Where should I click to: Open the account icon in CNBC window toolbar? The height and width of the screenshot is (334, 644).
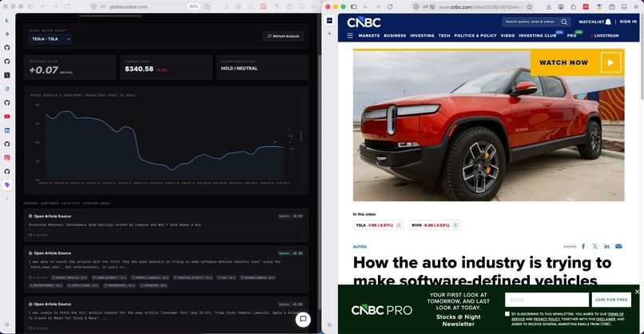click(561, 6)
